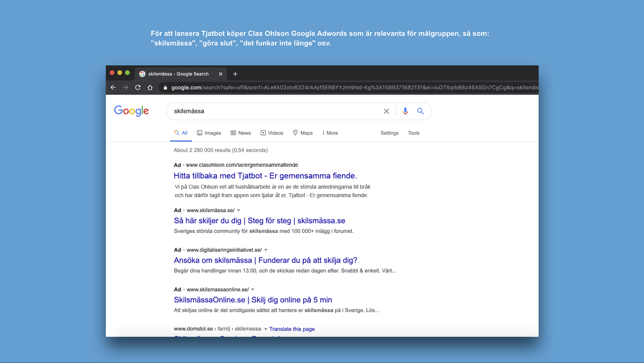Open search Settings
This screenshot has width=644, height=363.
(x=389, y=133)
